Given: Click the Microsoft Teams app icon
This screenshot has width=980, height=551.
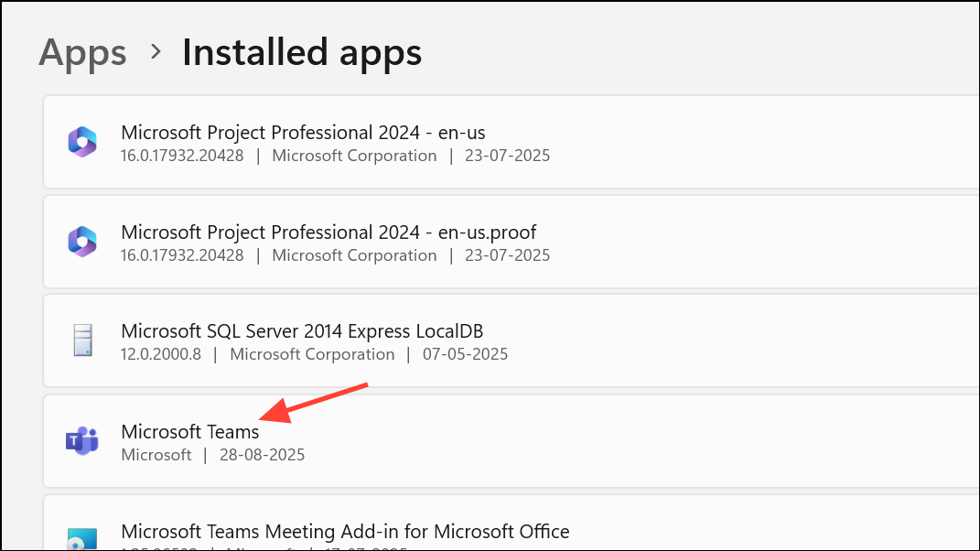Looking at the screenshot, I should [82, 441].
